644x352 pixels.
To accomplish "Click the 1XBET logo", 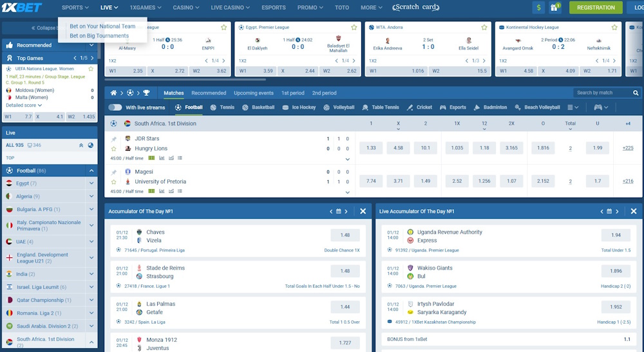I will [x=21, y=7].
